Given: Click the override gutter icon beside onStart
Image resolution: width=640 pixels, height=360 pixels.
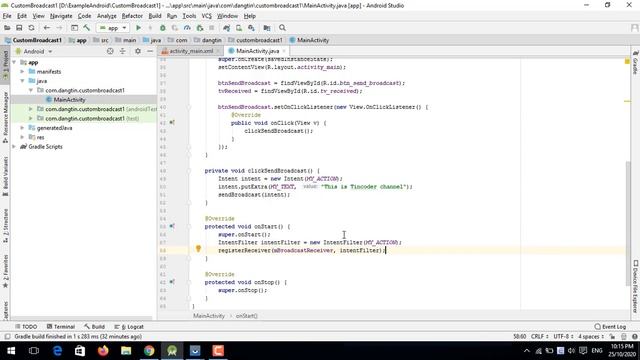Looking at the screenshot, I should 172,226.
